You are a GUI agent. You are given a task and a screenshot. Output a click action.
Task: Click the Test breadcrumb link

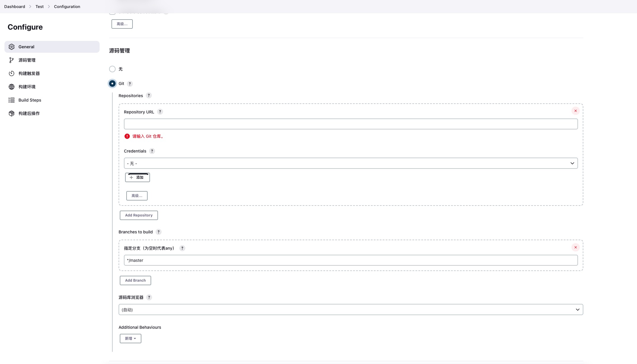coord(39,7)
